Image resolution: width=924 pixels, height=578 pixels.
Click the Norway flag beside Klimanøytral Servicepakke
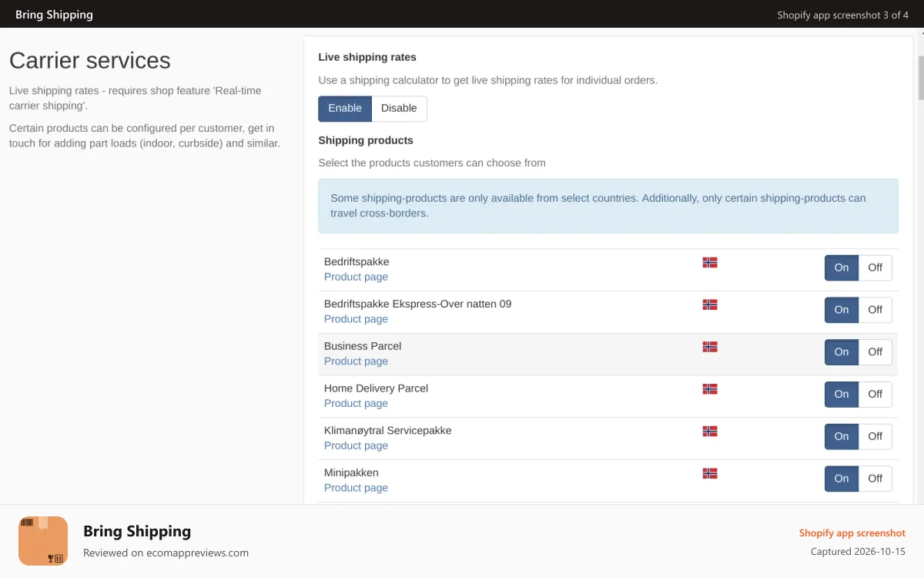point(710,432)
